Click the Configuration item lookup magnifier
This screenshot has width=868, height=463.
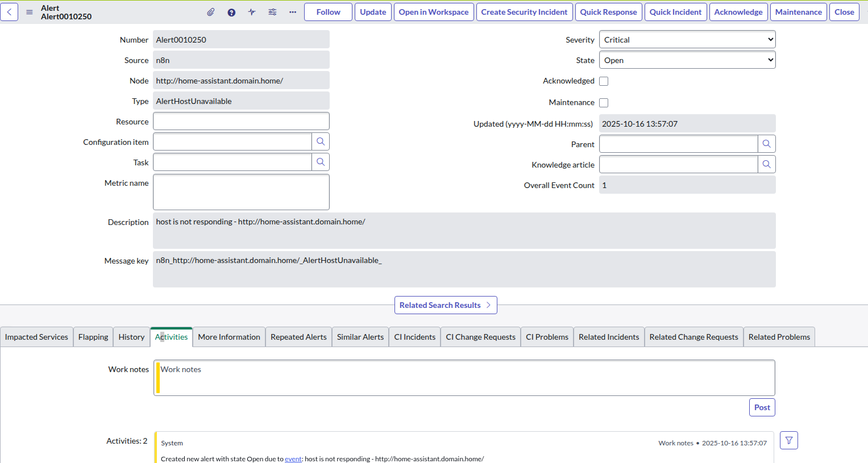321,141
